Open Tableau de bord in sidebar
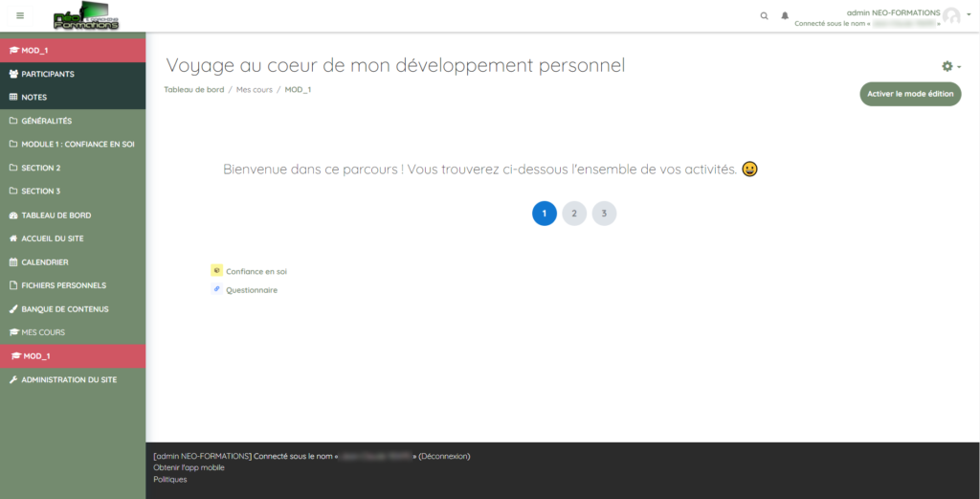Image resolution: width=980 pixels, height=499 pixels. pos(73,215)
